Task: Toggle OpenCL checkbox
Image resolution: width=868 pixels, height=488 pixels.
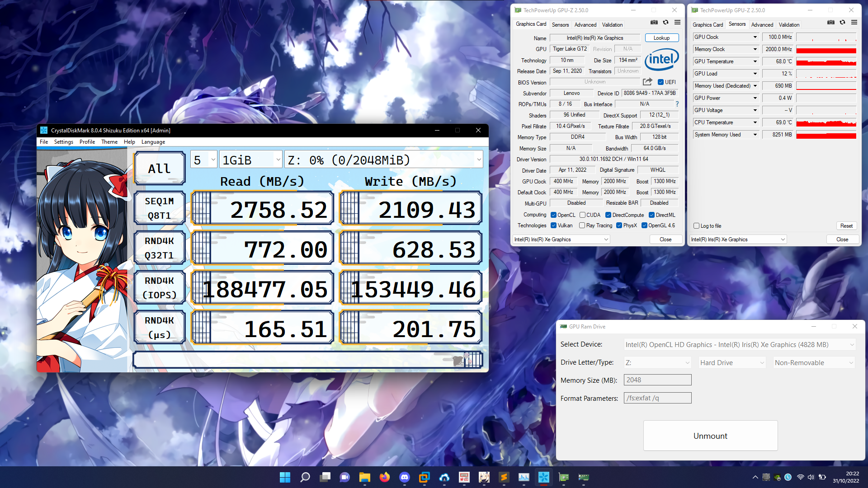Action: (553, 215)
